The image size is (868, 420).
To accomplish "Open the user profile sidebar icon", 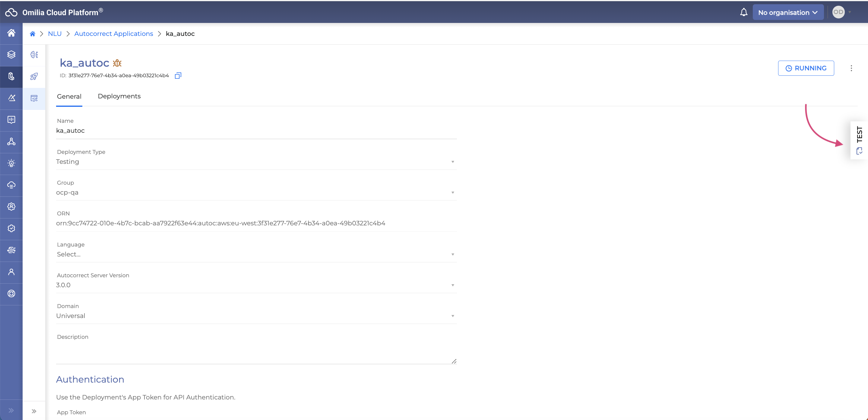I will (11, 272).
